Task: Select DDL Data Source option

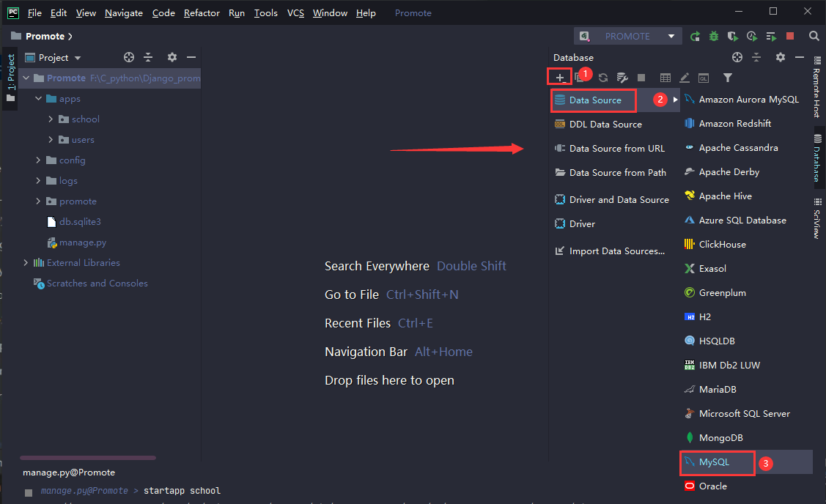Action: point(615,125)
